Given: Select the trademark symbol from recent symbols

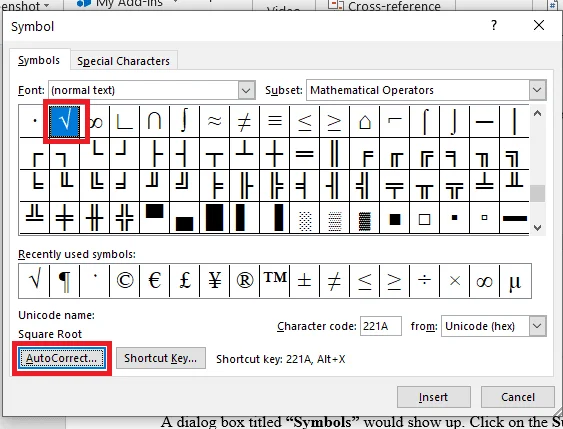Looking at the screenshot, I should tap(275, 281).
